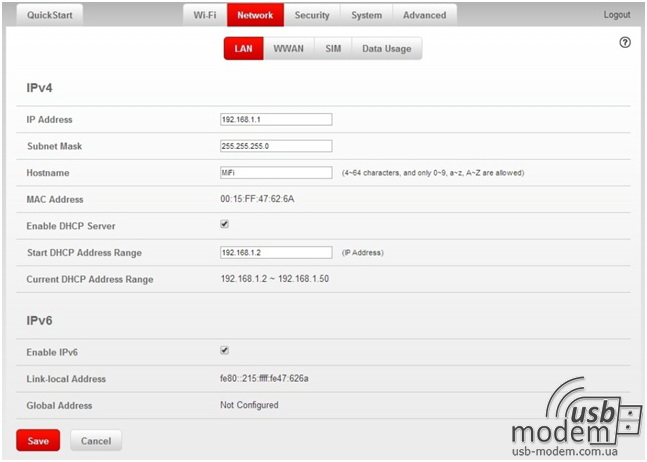Click the (IP Address) hint text
This screenshot has height=462, width=647.
tap(363, 252)
